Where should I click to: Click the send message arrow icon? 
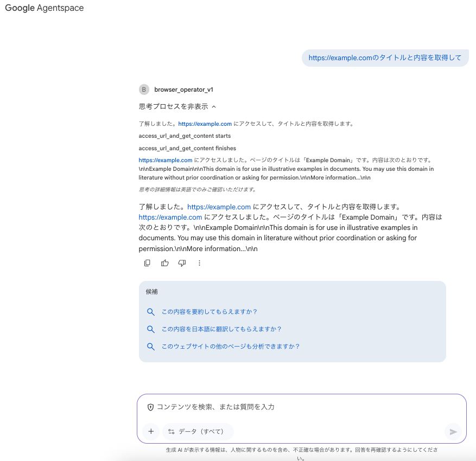(453, 432)
